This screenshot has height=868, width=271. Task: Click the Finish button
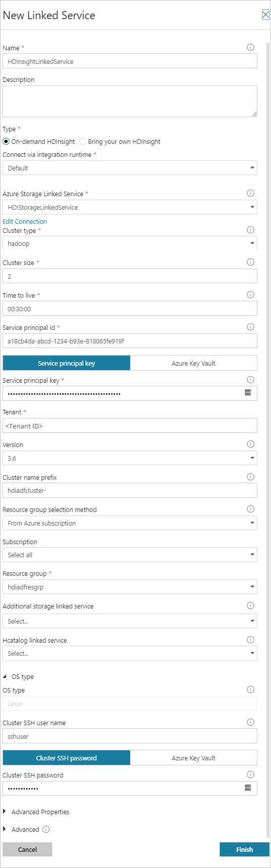(244, 849)
